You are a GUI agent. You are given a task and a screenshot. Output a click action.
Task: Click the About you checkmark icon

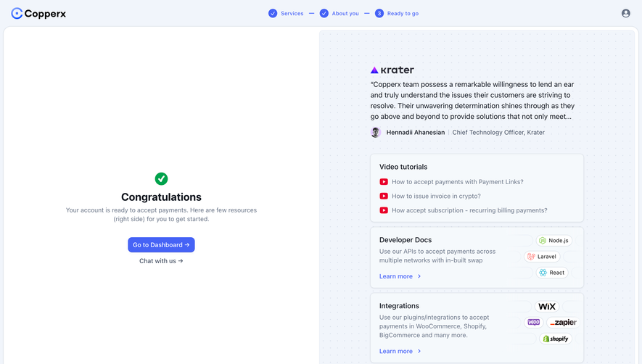324,14
